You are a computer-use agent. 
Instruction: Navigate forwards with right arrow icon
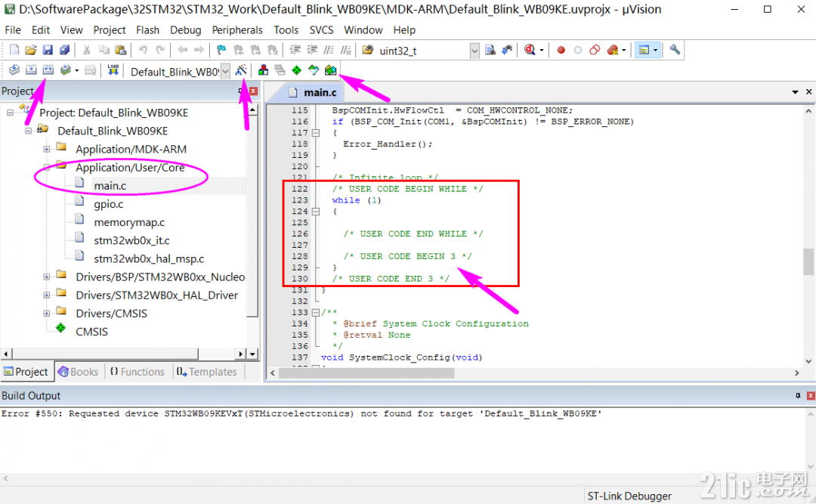[199, 50]
